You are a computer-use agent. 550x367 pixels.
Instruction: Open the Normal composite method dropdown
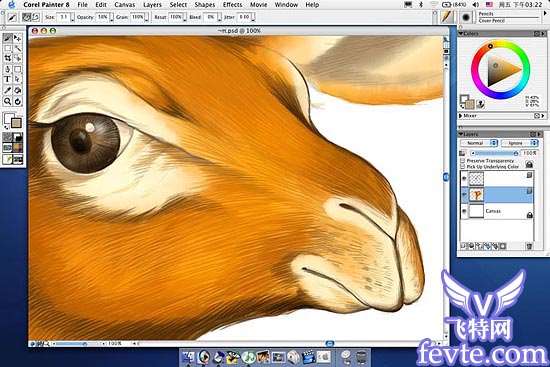pos(479,143)
